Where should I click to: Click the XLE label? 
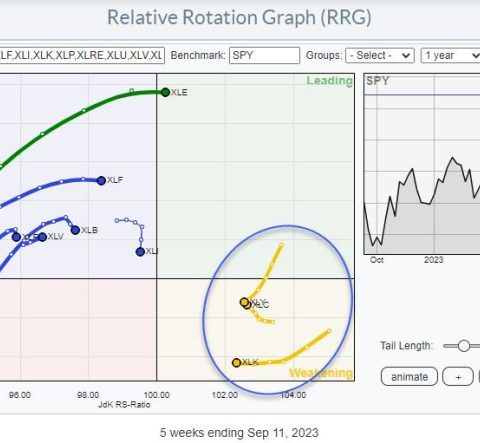[179, 93]
